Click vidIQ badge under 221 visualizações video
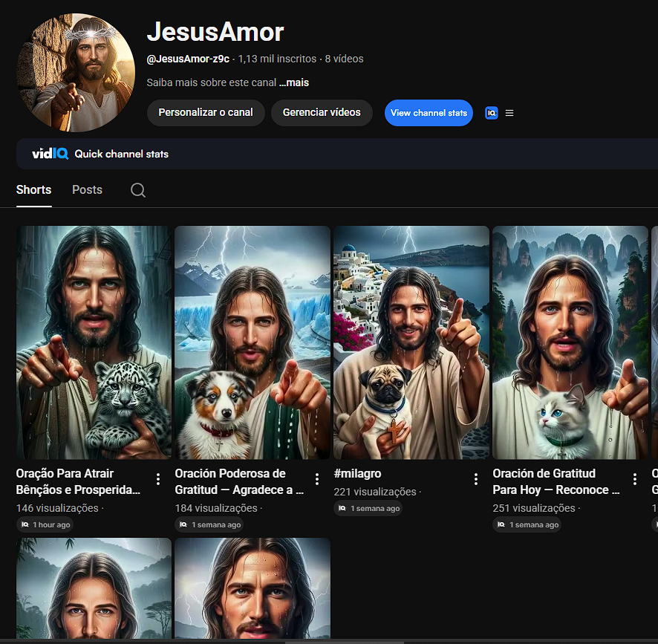 (368, 508)
